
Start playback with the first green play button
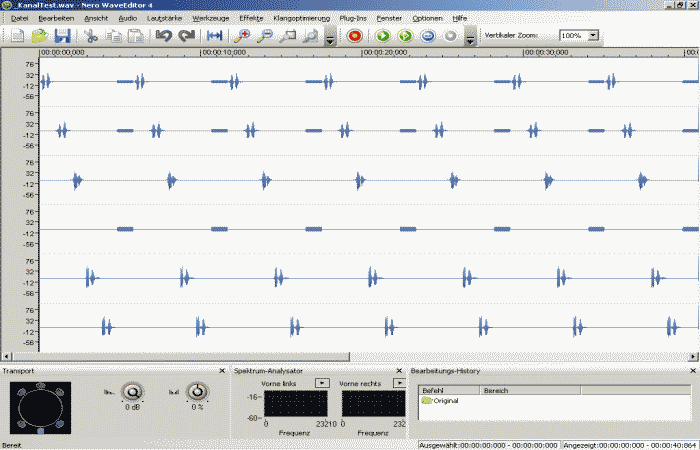coord(383,36)
